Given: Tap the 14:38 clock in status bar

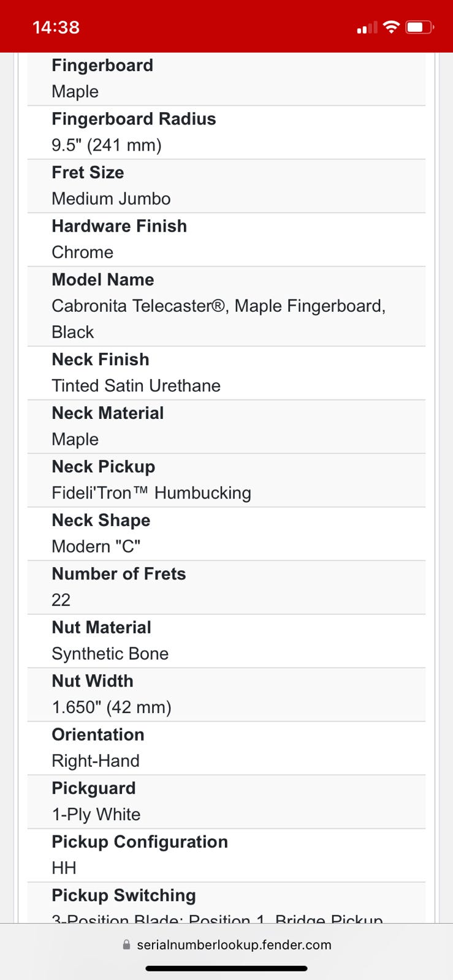Looking at the screenshot, I should pos(56,27).
